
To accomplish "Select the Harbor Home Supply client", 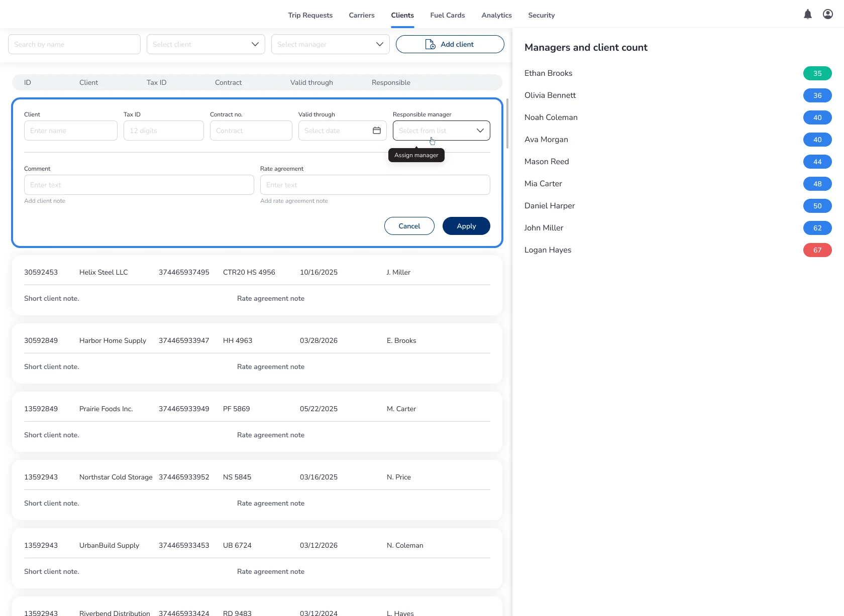I will point(113,340).
